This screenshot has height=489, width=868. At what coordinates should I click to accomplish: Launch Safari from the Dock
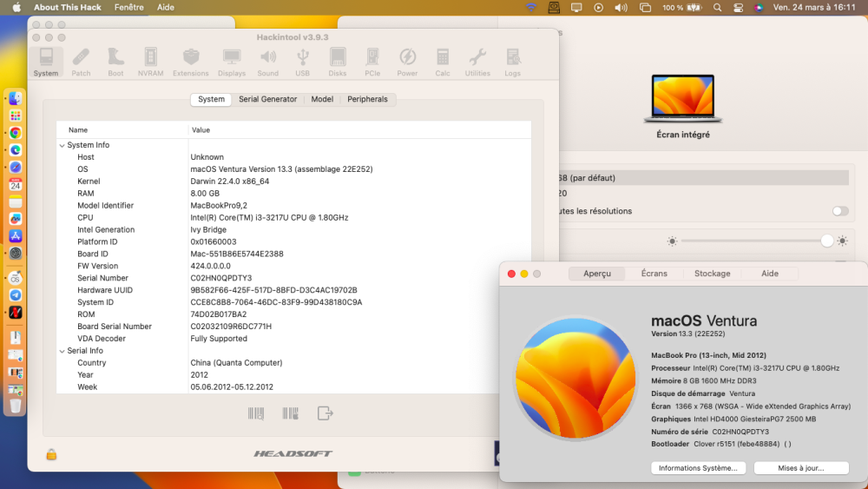16,168
